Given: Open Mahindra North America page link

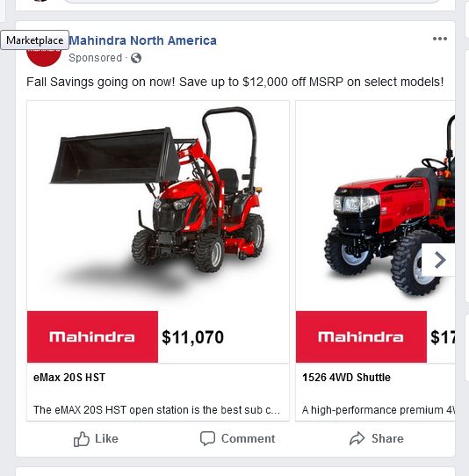Looking at the screenshot, I should tap(143, 40).
